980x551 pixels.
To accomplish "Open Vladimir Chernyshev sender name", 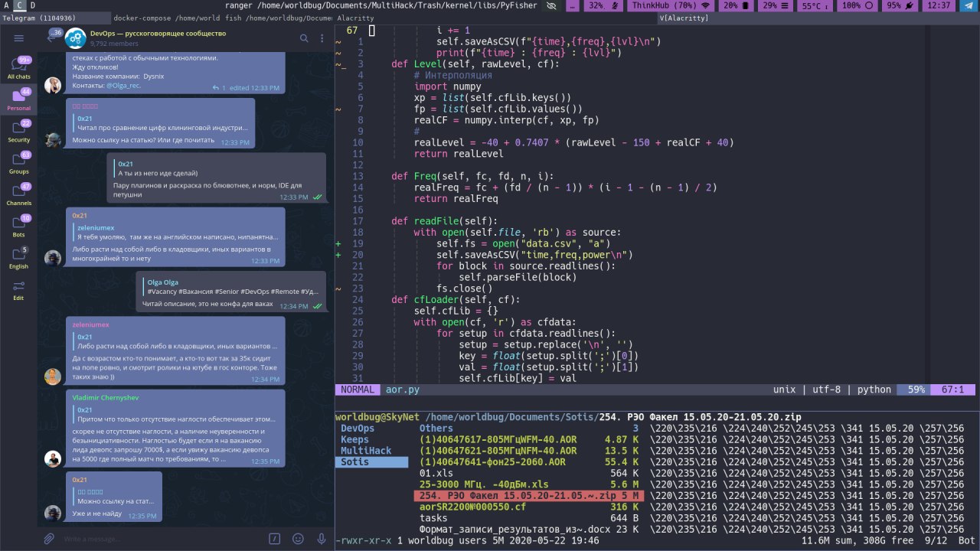I will tap(106, 398).
